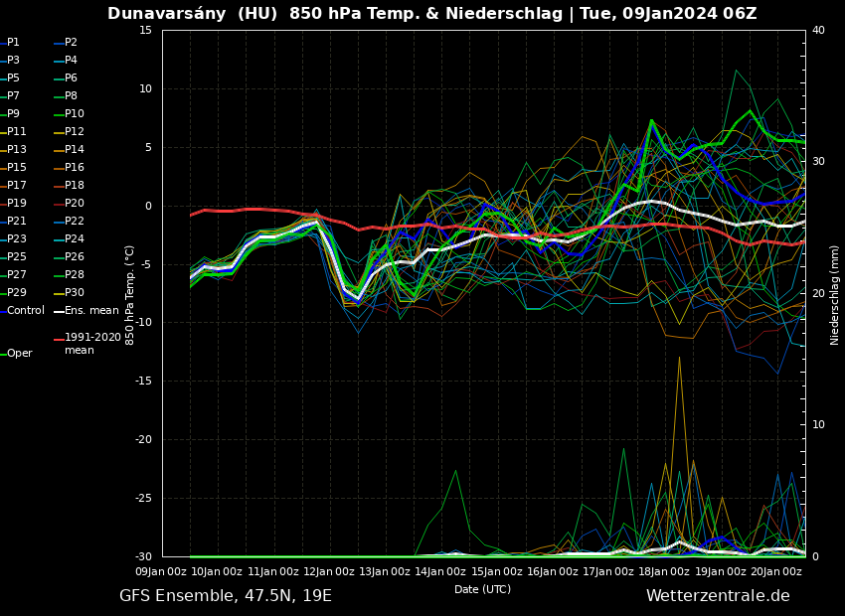
Task: Click the Date (UTC) axis label
Action: click(x=482, y=590)
